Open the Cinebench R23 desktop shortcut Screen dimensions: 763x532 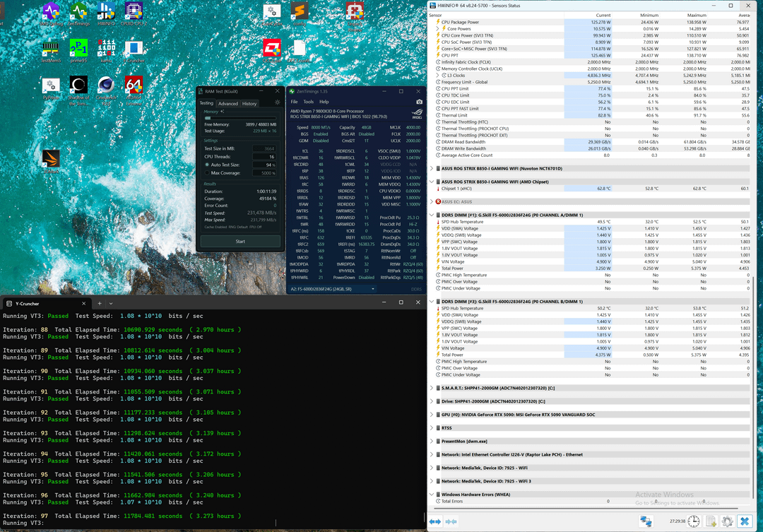[x=106, y=91]
